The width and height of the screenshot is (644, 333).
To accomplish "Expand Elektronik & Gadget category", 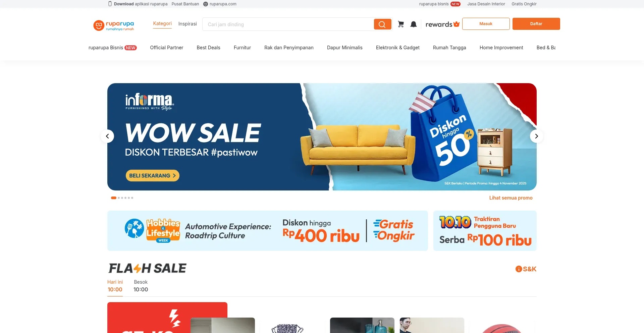I will (397, 48).
